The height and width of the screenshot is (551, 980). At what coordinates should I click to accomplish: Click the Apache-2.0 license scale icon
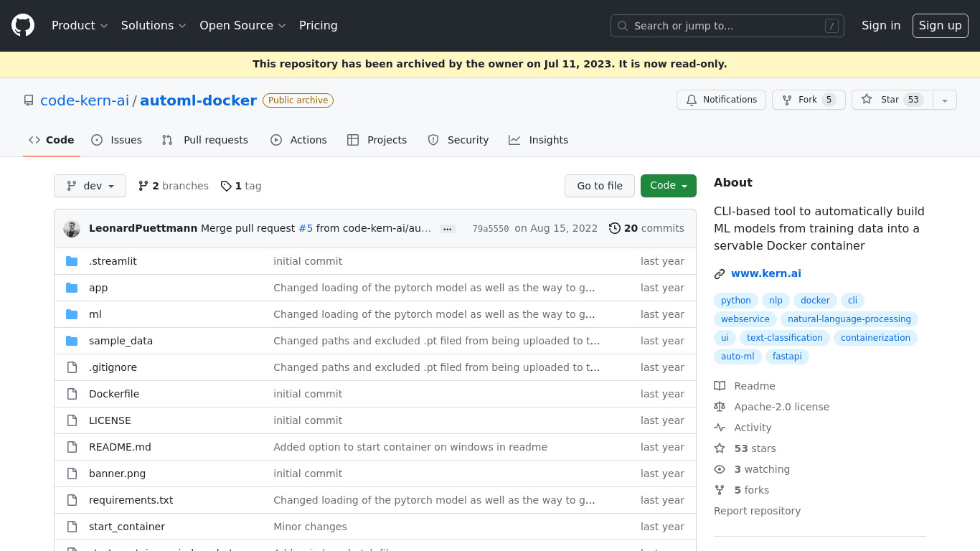pyautogui.click(x=720, y=407)
